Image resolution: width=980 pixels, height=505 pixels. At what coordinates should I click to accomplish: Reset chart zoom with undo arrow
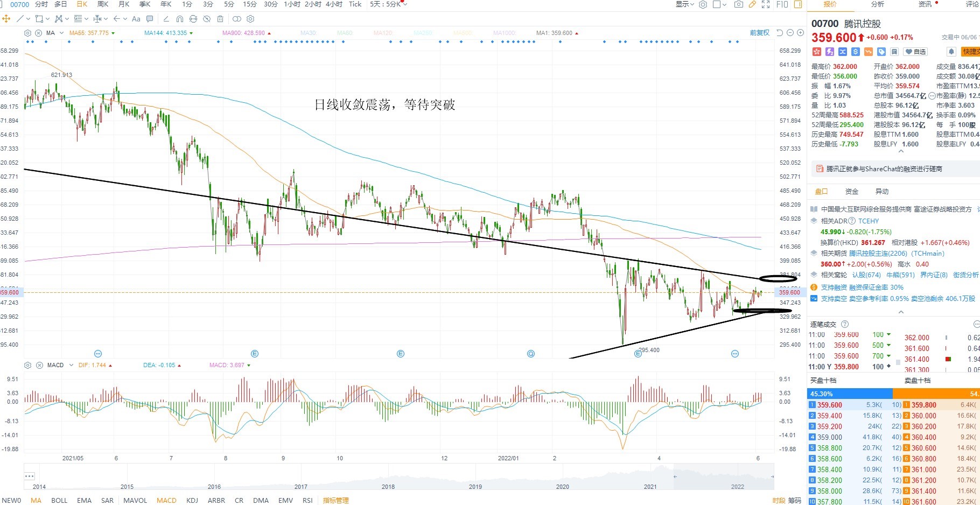tap(779, 33)
